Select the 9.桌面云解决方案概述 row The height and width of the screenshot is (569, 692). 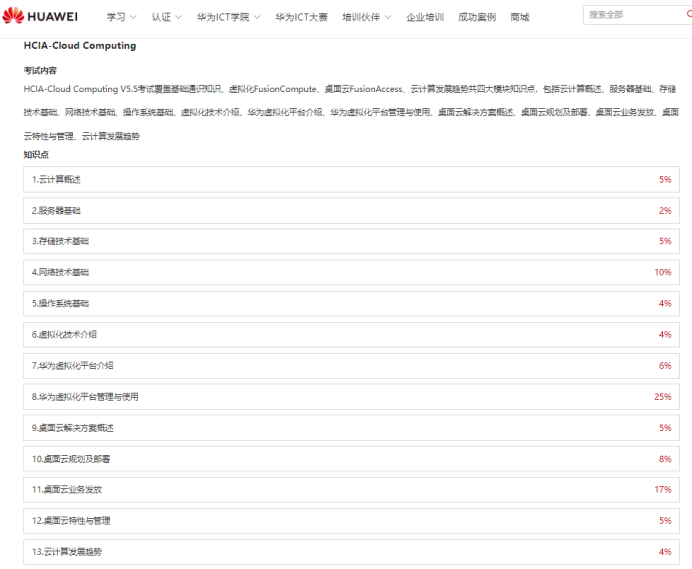(351, 428)
